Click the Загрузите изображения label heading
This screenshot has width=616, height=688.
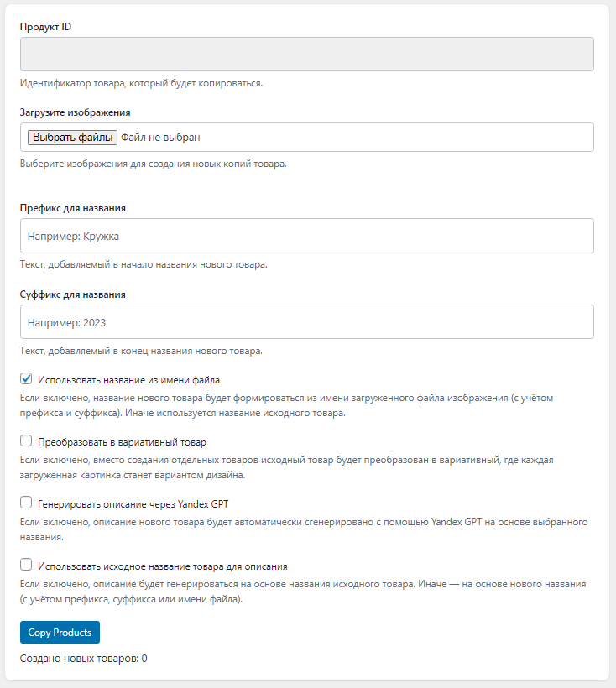75,111
